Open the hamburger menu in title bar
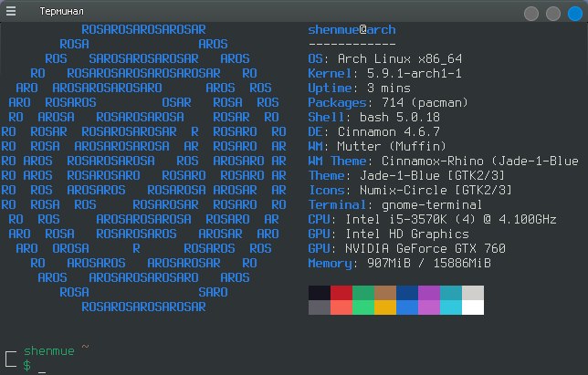 [x=11, y=11]
